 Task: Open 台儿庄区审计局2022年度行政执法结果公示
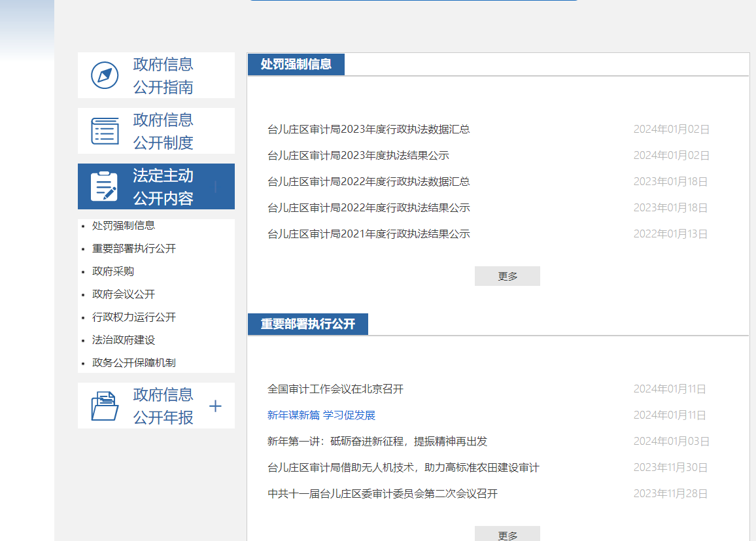pyautogui.click(x=369, y=208)
